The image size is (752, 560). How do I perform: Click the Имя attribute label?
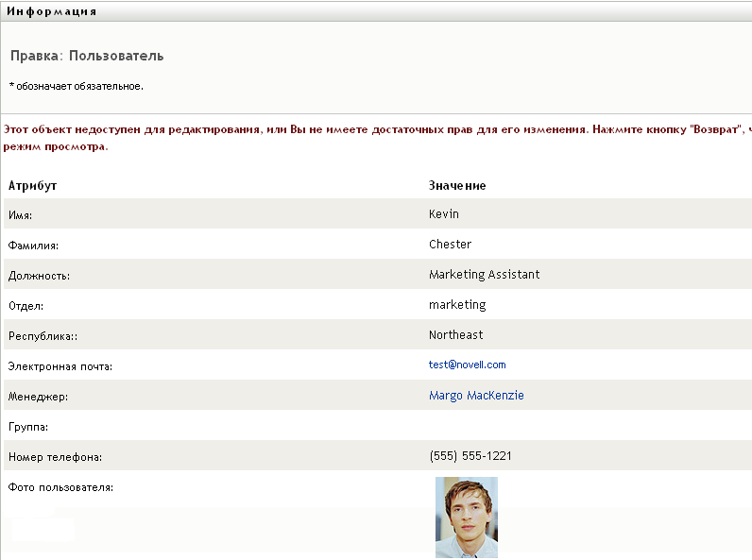(20, 215)
